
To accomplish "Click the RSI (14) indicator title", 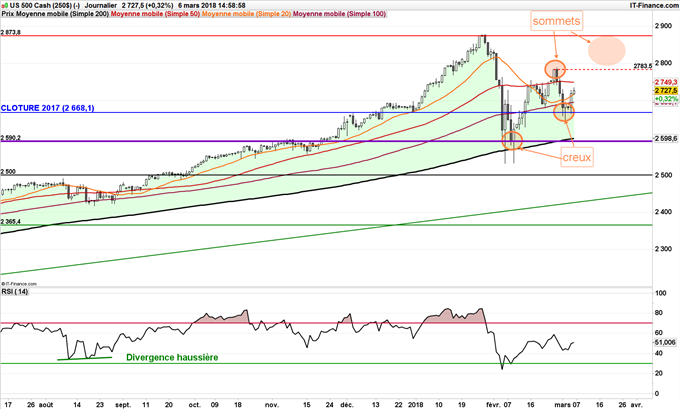I will (15, 291).
